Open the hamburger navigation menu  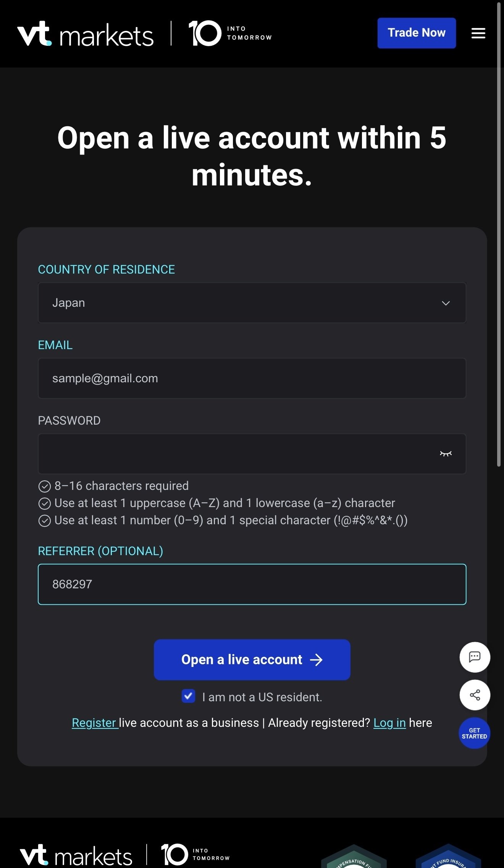pos(478,33)
